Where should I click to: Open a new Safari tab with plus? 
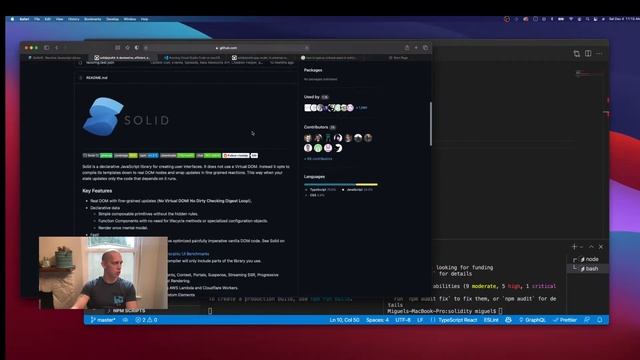(416, 48)
